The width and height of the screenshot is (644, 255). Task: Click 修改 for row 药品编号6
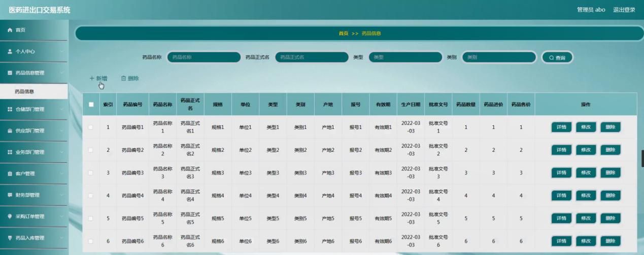[586, 241]
